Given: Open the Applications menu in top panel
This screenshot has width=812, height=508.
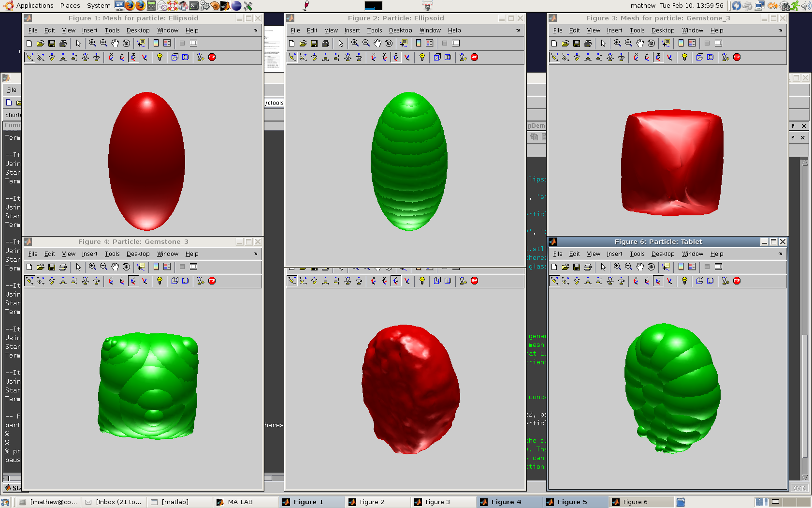Looking at the screenshot, I should tap(35, 6).
